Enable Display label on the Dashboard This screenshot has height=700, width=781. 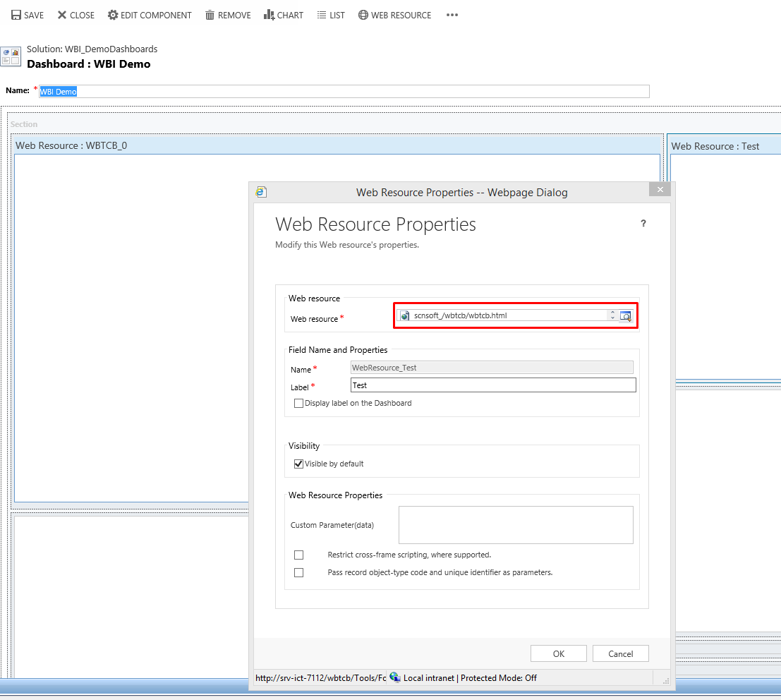point(298,404)
